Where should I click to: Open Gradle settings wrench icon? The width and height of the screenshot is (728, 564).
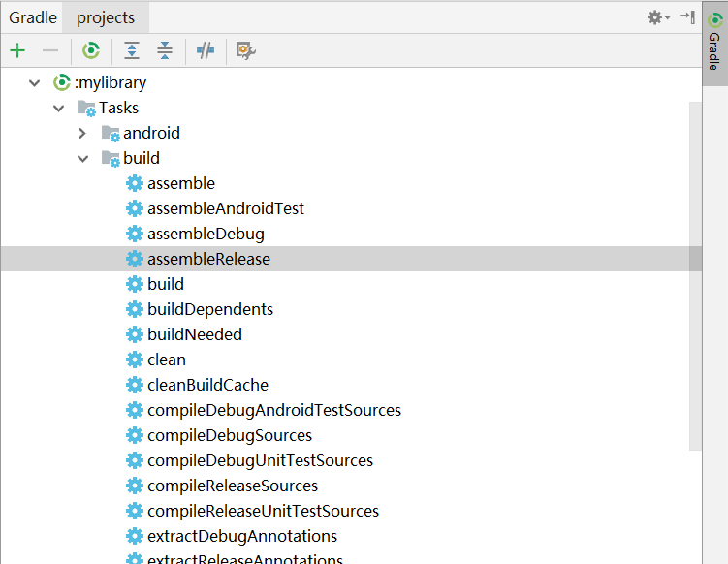[x=245, y=50]
